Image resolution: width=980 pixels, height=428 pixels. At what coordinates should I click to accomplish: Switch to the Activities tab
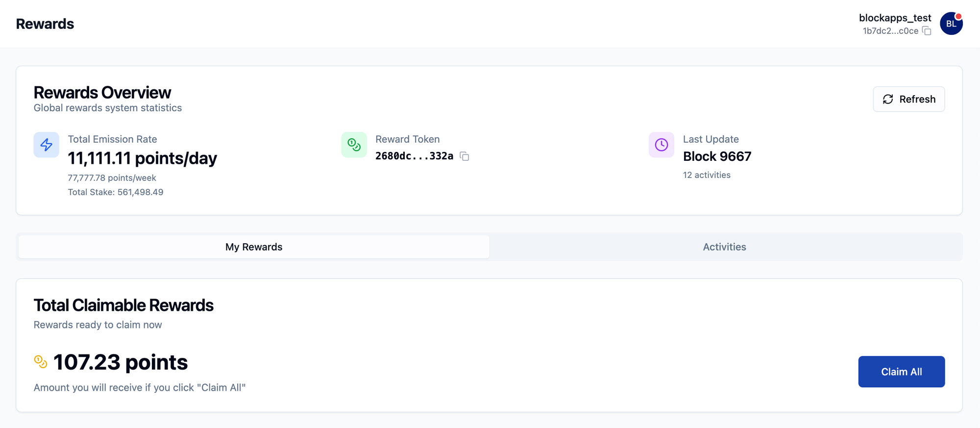click(x=724, y=247)
